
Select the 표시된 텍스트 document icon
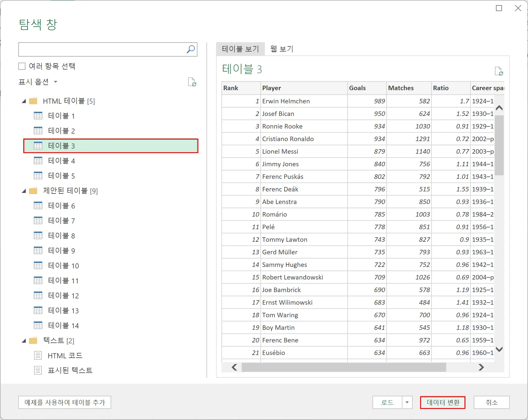38,370
